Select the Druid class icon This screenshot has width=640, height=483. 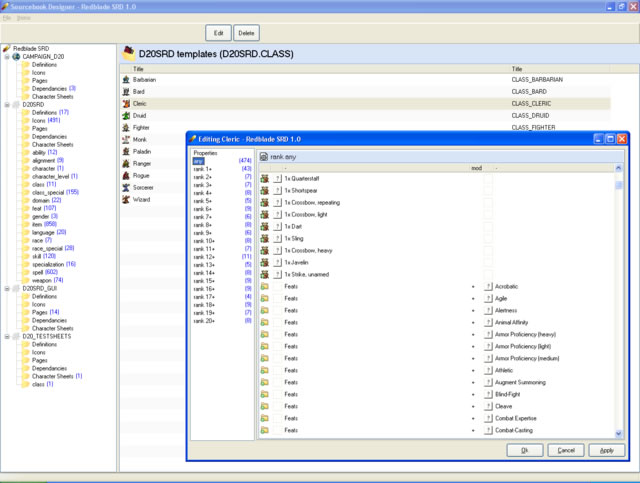tap(126, 116)
